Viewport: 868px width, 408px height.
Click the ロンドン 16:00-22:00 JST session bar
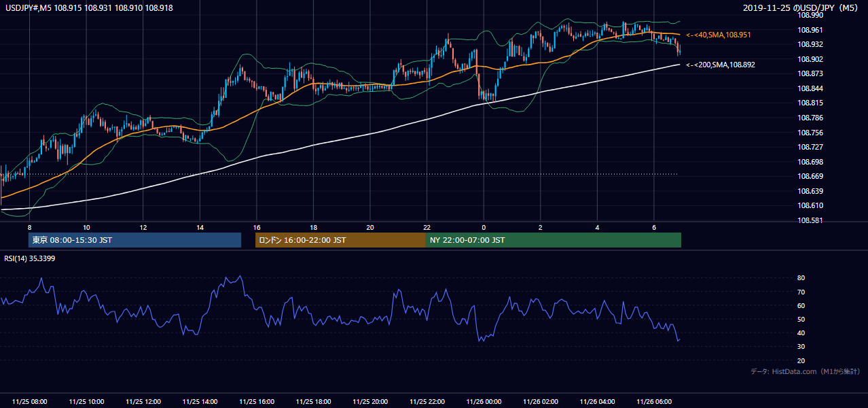click(340, 240)
